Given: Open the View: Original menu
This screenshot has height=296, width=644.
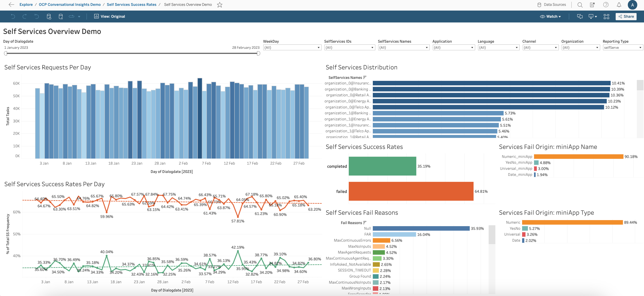Looking at the screenshot, I should [110, 16].
